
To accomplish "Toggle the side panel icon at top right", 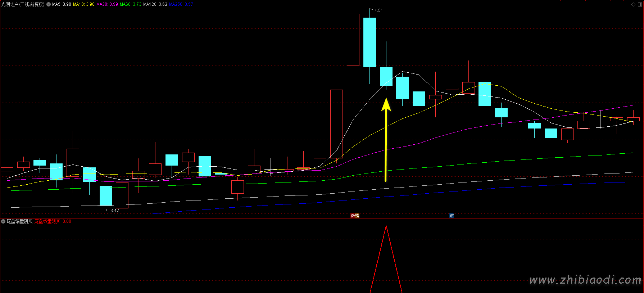I will click(x=640, y=4).
